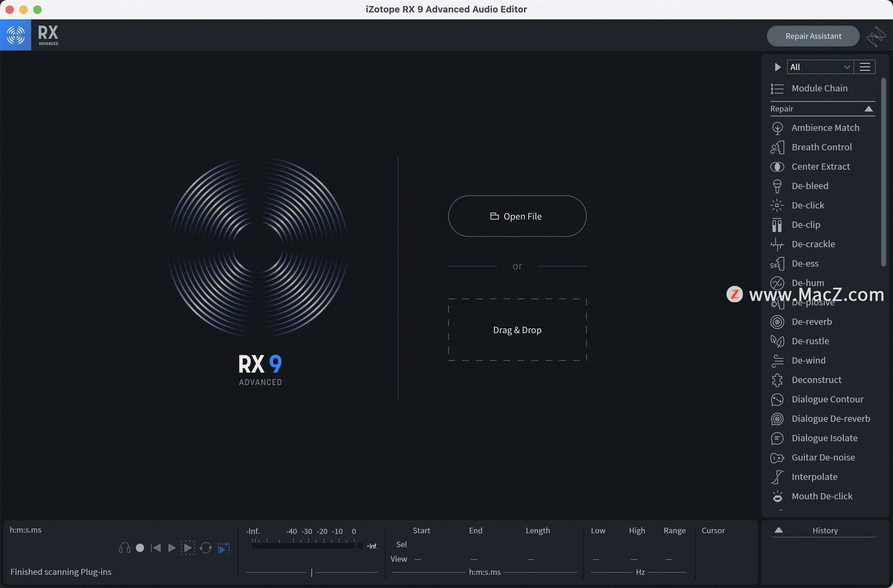Click the Mouth De-click icon
This screenshot has height=588, width=893.
point(777,496)
